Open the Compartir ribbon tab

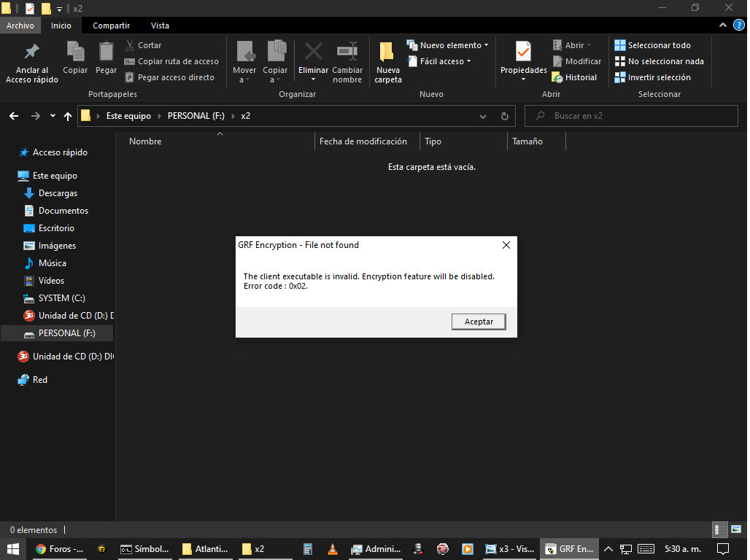[112, 26]
